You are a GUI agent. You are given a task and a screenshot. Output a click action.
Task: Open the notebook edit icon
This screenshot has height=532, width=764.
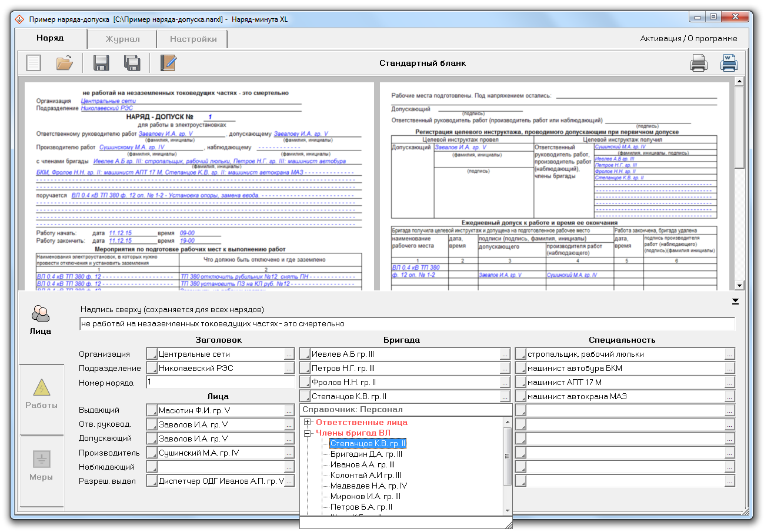coord(168,62)
